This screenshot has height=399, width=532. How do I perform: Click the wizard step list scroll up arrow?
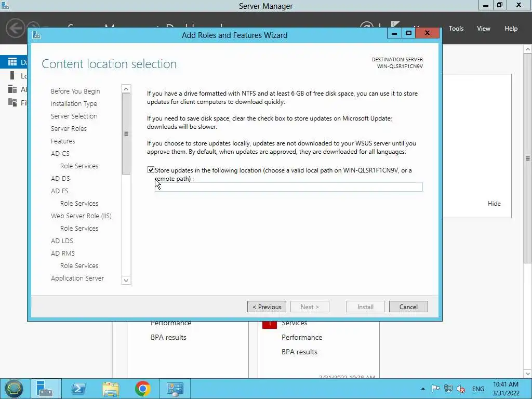[126, 89]
